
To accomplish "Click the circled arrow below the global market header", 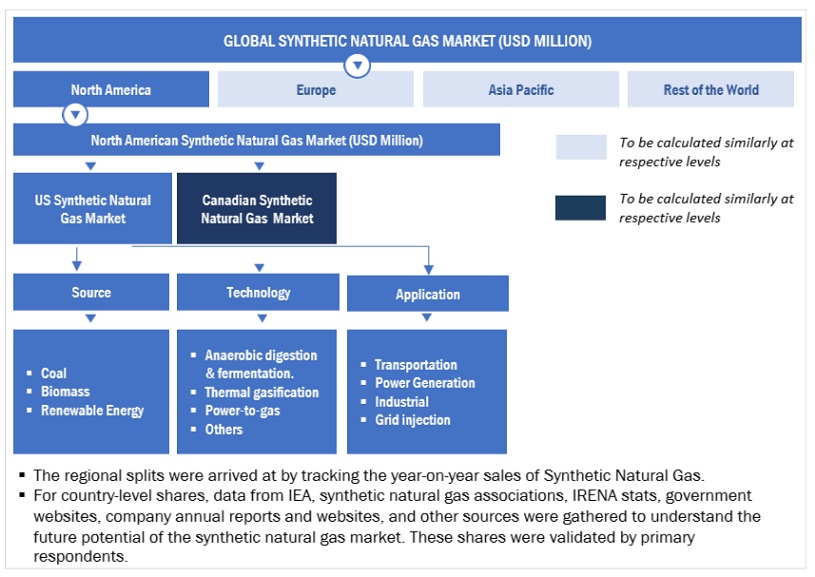I will tap(357, 66).
